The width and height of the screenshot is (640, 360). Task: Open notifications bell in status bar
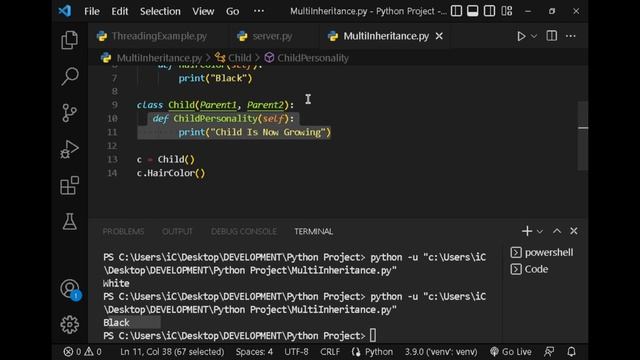coord(571,351)
